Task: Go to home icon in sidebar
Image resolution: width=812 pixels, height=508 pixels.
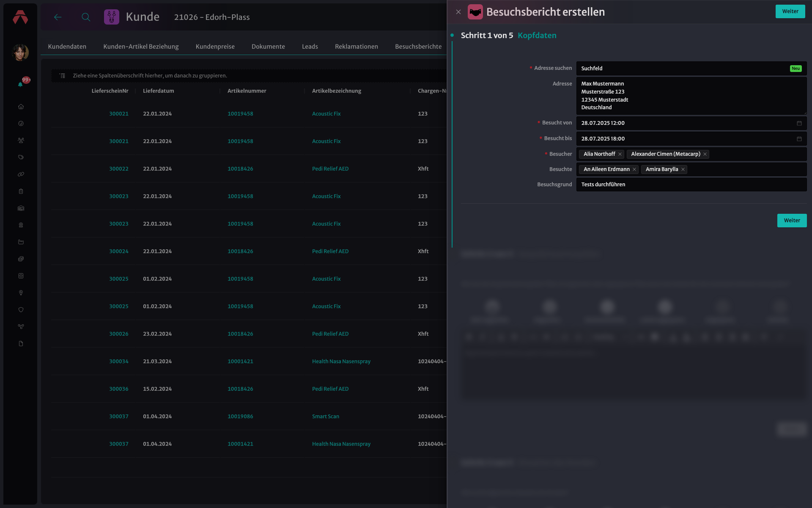Action: (21, 107)
